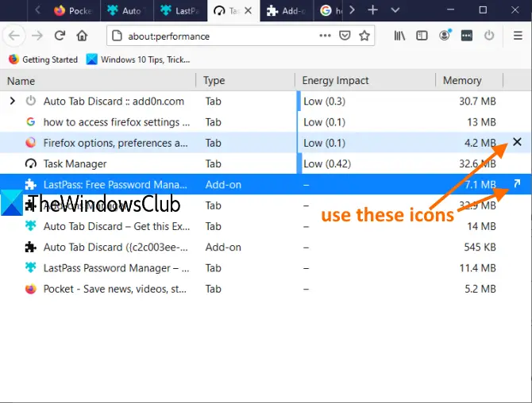The height and width of the screenshot is (403, 532).
Task: Open LastPass add-on details arrow icon
Action: (x=517, y=183)
